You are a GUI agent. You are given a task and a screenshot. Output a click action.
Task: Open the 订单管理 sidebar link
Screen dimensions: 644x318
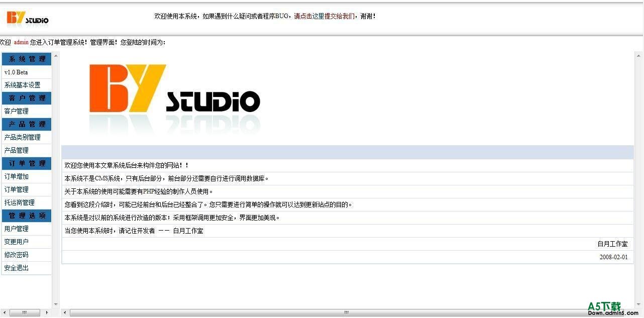(x=16, y=190)
